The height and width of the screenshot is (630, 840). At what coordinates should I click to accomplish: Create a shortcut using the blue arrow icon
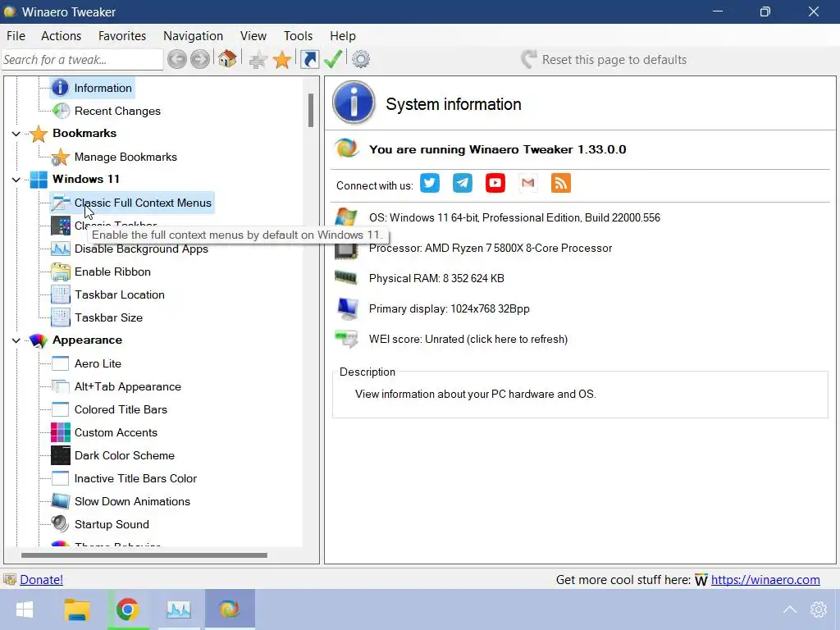tap(309, 59)
